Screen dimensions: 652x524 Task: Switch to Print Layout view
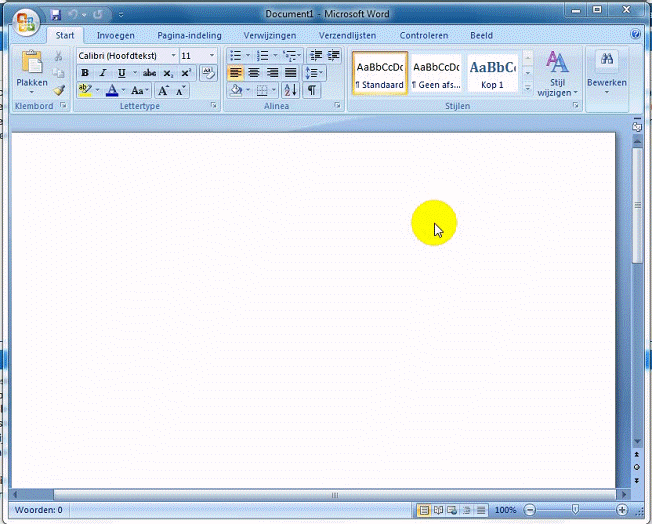(x=424, y=510)
